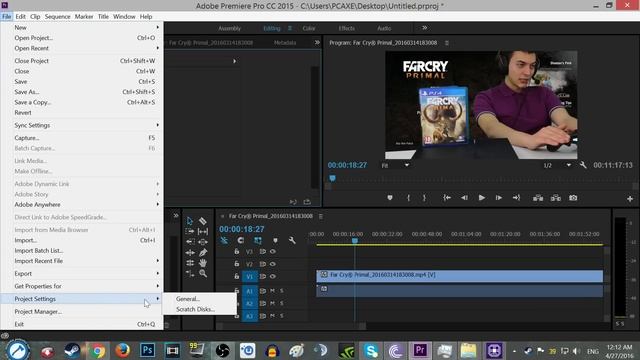Go to Out point
Image resolution: width=640 pixels, height=360 pixels.
point(516,198)
